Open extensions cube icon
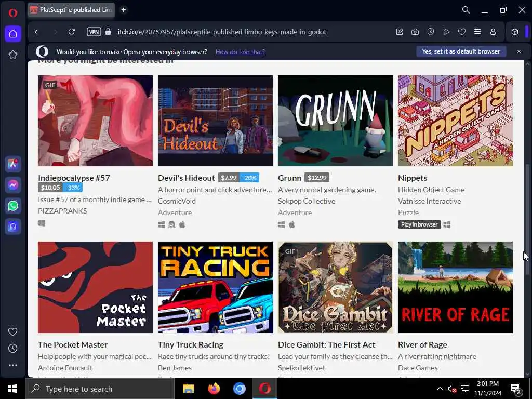Viewport: 532px width, 399px height. pyautogui.click(x=515, y=32)
